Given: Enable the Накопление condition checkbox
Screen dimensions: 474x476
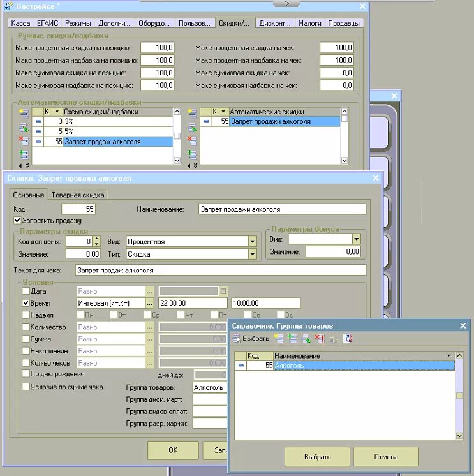Looking at the screenshot, I should tap(26, 351).
